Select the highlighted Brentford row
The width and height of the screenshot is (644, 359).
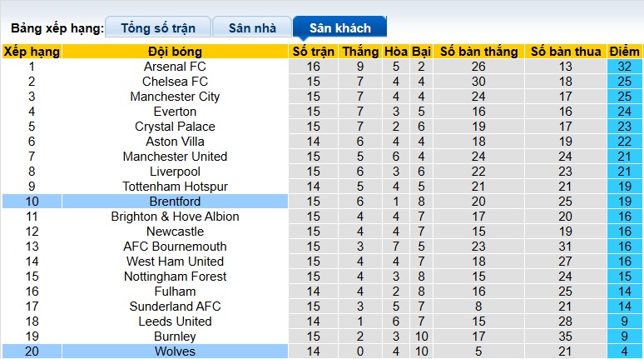click(175, 202)
